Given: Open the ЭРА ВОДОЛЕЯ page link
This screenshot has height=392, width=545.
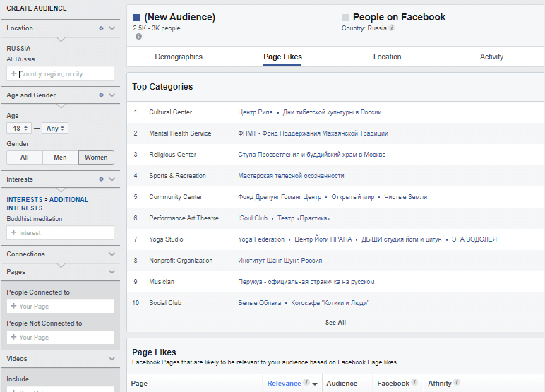Looking at the screenshot, I should tap(474, 239).
